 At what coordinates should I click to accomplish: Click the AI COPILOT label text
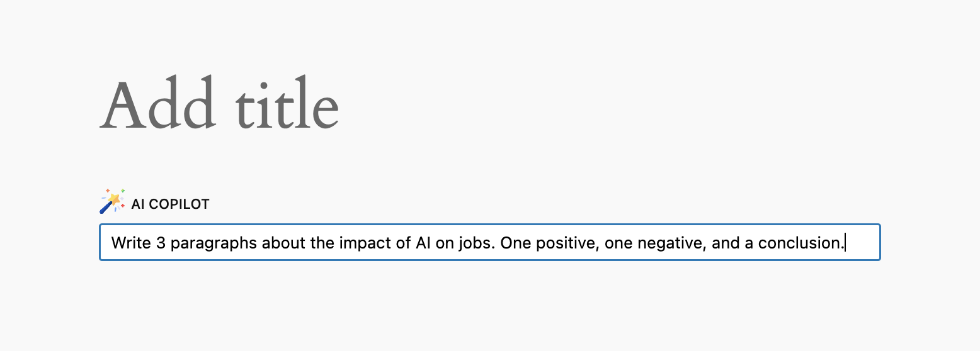pos(170,204)
